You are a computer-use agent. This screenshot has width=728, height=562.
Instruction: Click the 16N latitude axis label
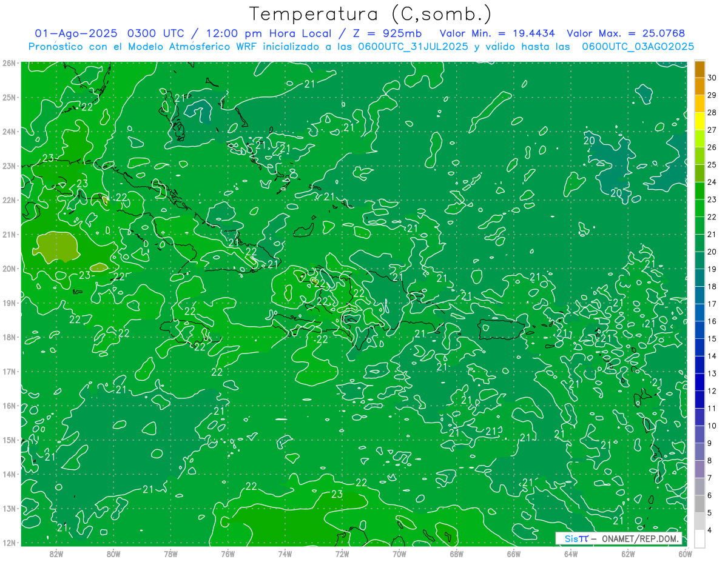pos(9,406)
